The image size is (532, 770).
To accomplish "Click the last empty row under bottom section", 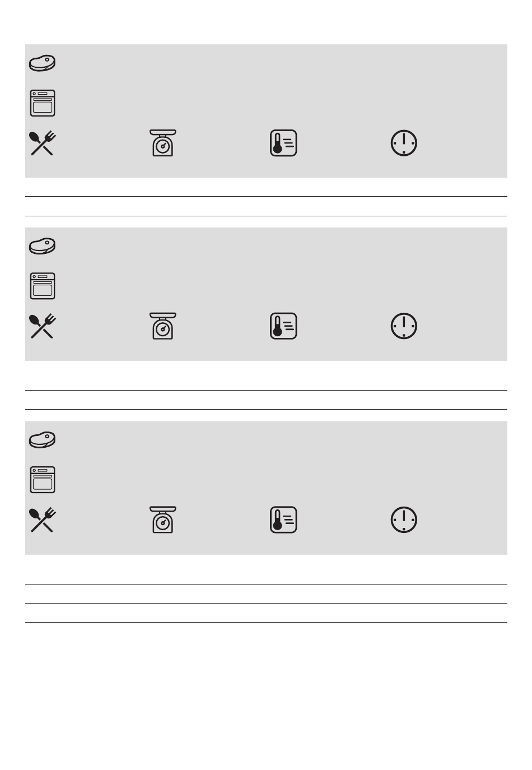I will [x=266, y=613].
